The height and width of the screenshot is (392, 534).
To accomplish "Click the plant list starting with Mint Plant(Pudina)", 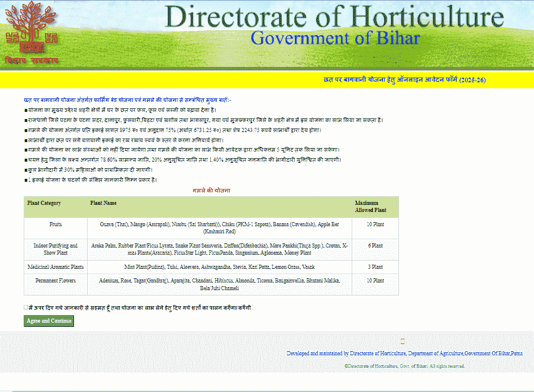I will click(x=218, y=267).
